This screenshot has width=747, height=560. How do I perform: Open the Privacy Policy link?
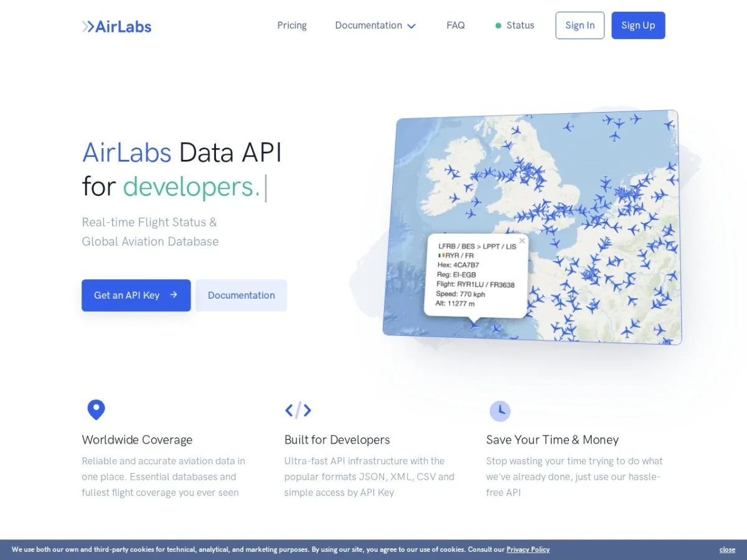point(528,549)
